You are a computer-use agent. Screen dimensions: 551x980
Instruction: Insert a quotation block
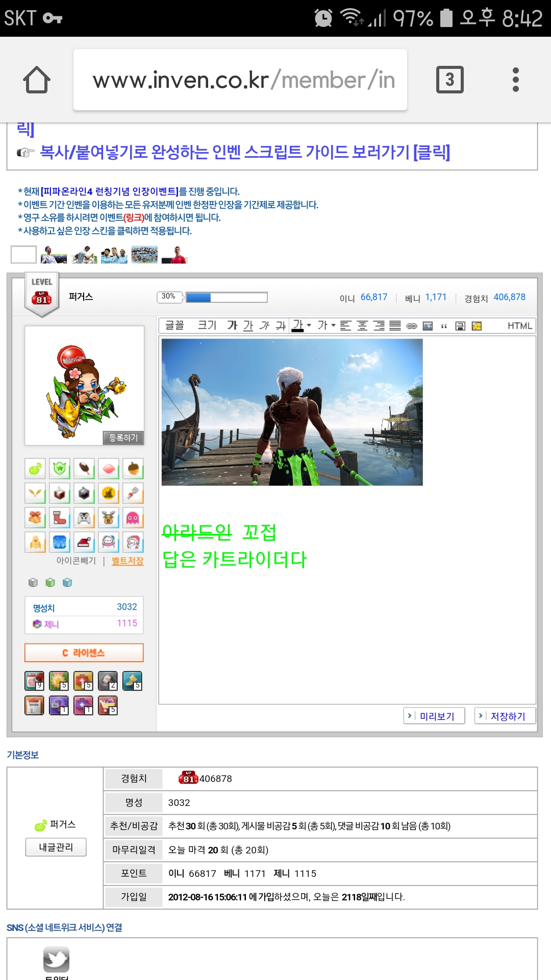point(444,326)
